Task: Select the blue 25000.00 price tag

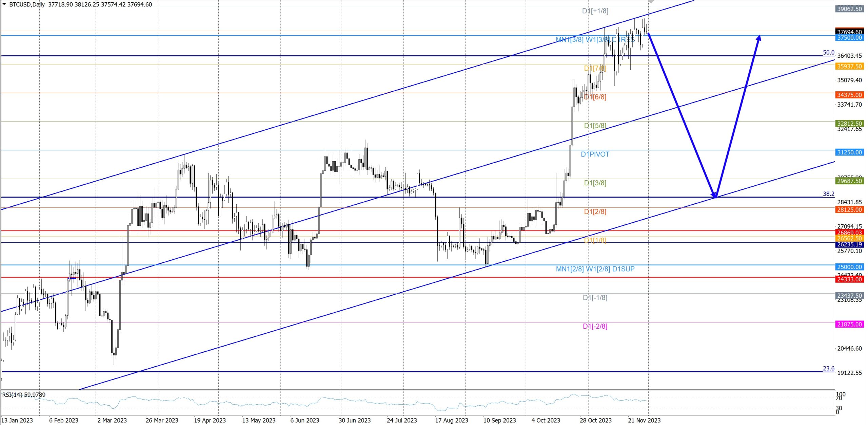Action: coord(849,267)
